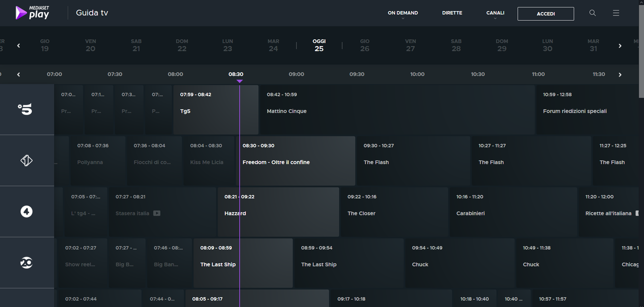Click the current time marker triangle
The height and width of the screenshot is (307, 644).
[x=239, y=81]
